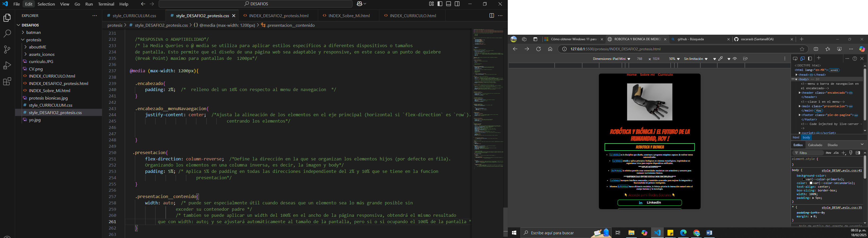Open the Source Control view

pyautogui.click(x=7, y=50)
